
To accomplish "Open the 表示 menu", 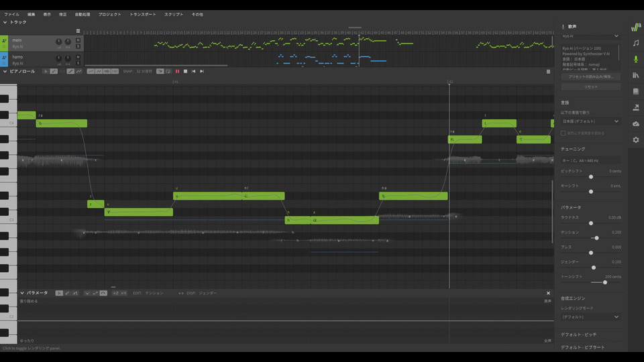I will pos(47,14).
